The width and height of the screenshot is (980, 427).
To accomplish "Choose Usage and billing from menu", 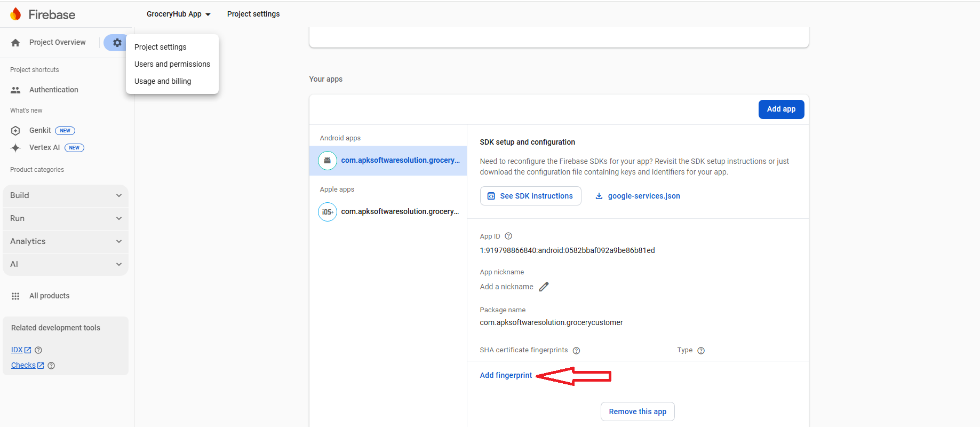I will 163,81.
